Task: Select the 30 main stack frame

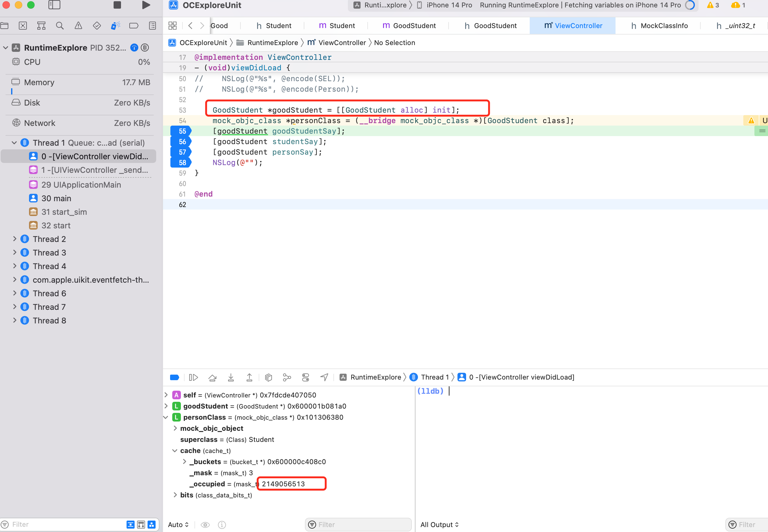Action: click(x=56, y=198)
